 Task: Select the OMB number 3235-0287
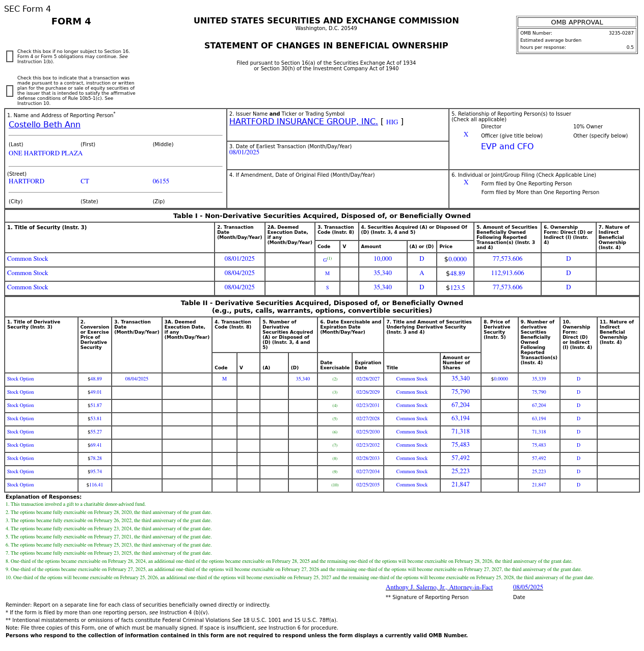point(621,33)
